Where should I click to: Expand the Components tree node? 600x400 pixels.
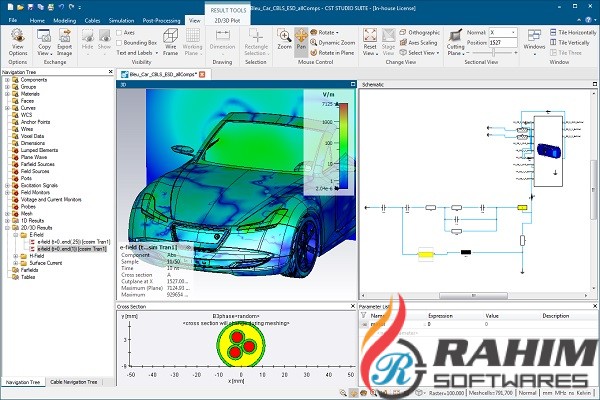[7, 80]
